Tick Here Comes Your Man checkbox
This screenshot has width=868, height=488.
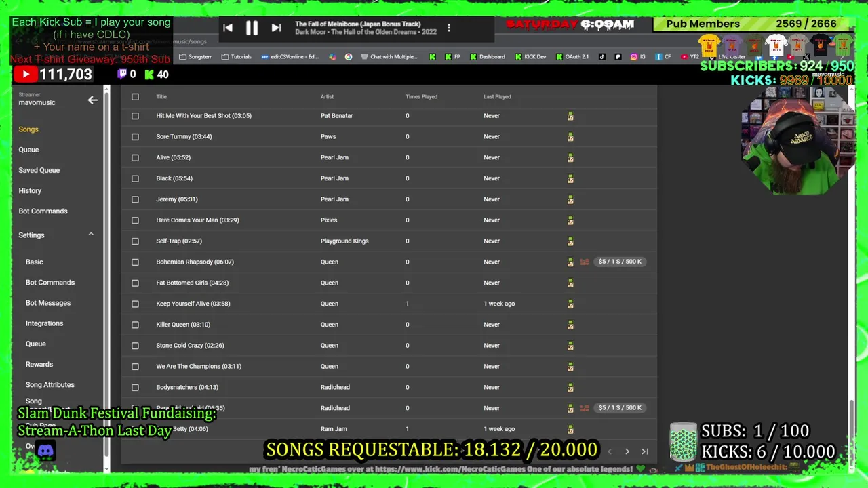click(x=135, y=220)
